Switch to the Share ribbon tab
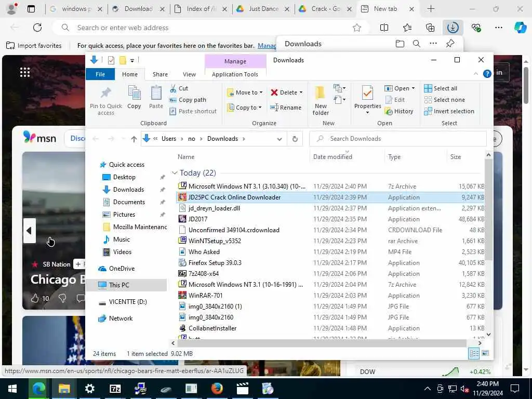The image size is (532, 399). pyautogui.click(x=160, y=74)
